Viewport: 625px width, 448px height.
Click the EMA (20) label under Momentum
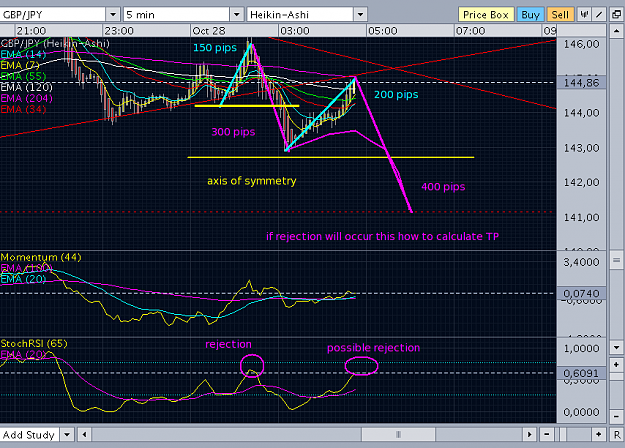tap(23, 279)
